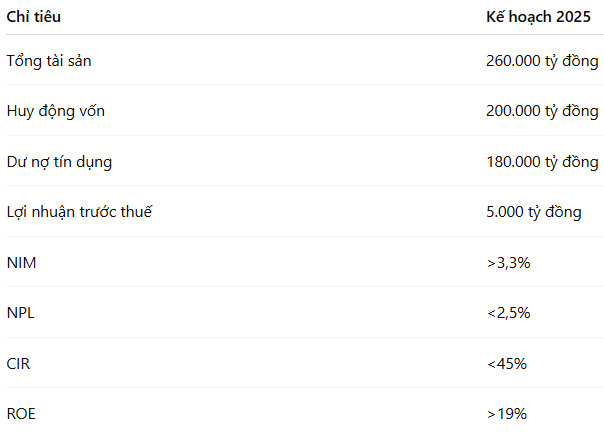604x434 pixels.
Task: Click the >19% target value
Action: click(x=506, y=413)
